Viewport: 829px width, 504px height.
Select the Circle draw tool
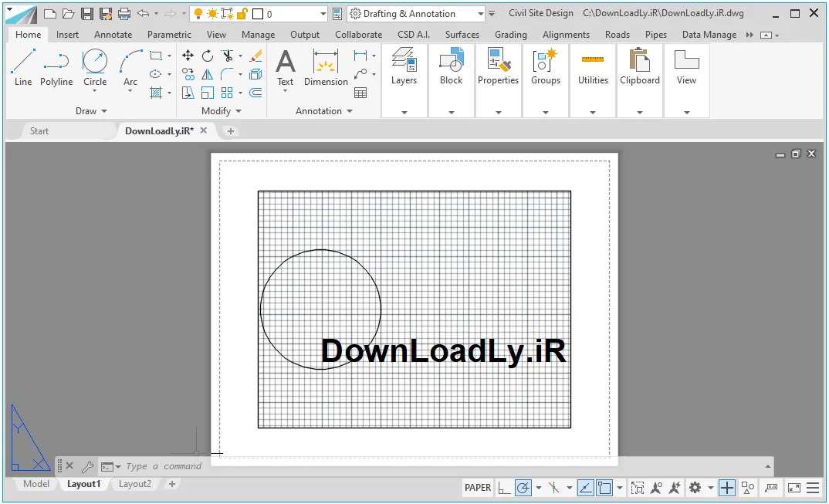(x=95, y=67)
